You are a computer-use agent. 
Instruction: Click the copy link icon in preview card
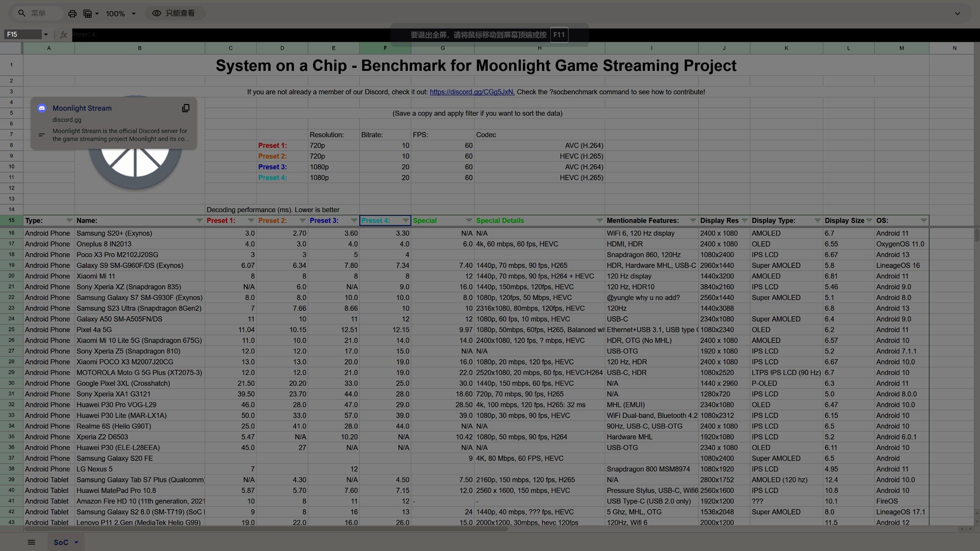tap(186, 109)
